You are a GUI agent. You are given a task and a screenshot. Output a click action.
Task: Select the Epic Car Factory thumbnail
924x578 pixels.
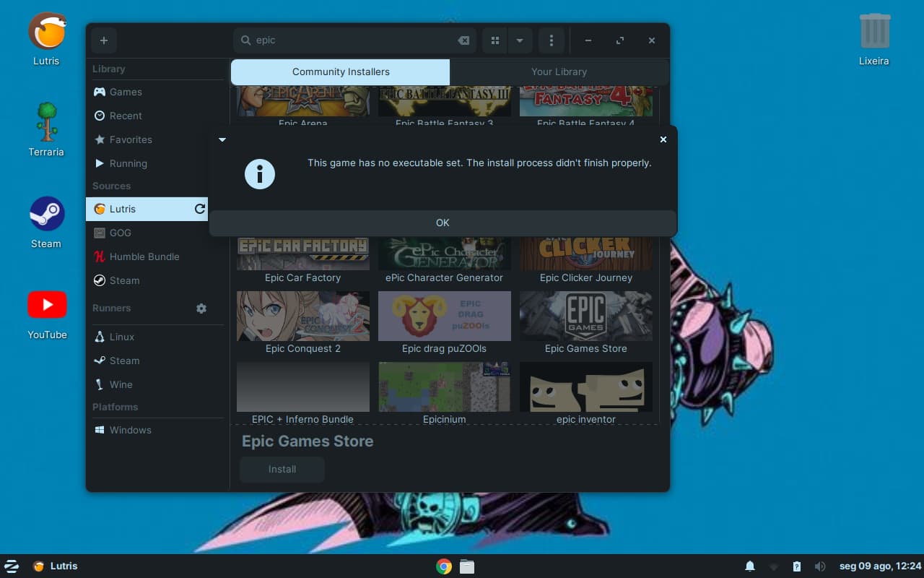tap(303, 253)
